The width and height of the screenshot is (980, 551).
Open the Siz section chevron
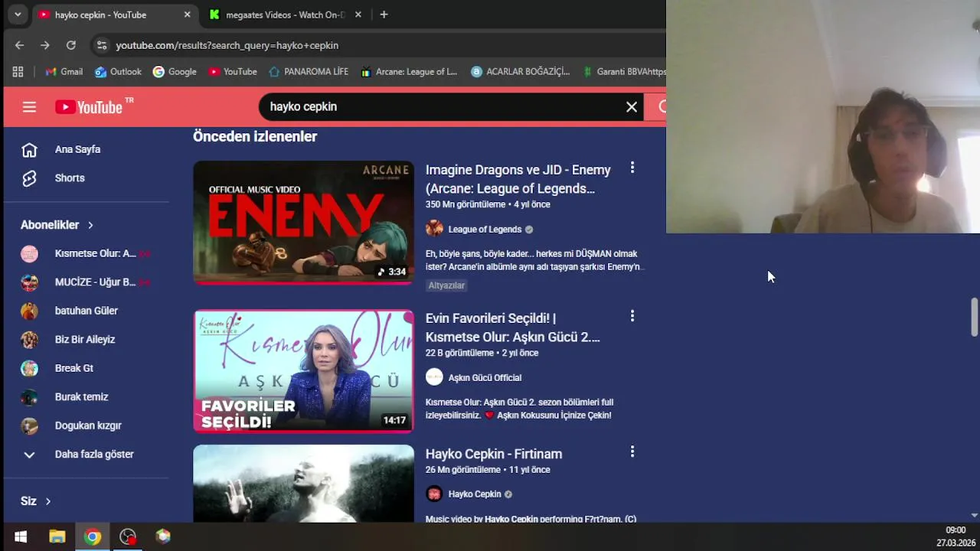[47, 501]
